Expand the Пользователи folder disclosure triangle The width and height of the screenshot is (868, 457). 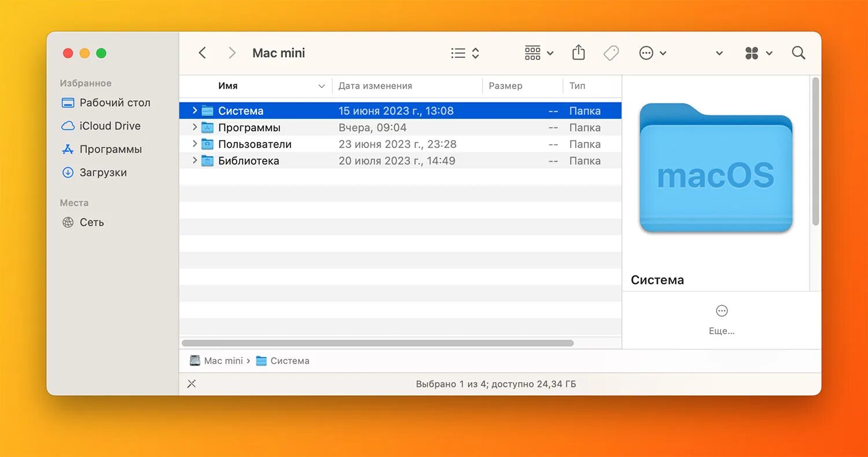point(195,144)
